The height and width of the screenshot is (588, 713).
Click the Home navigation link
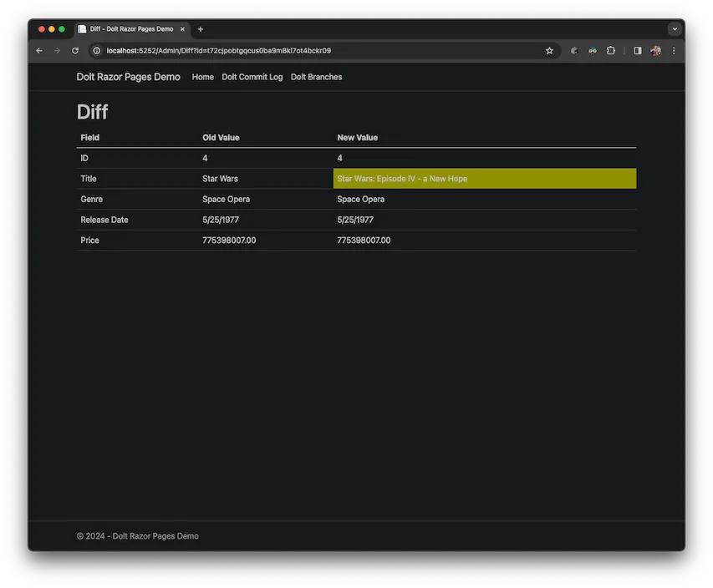click(x=202, y=77)
